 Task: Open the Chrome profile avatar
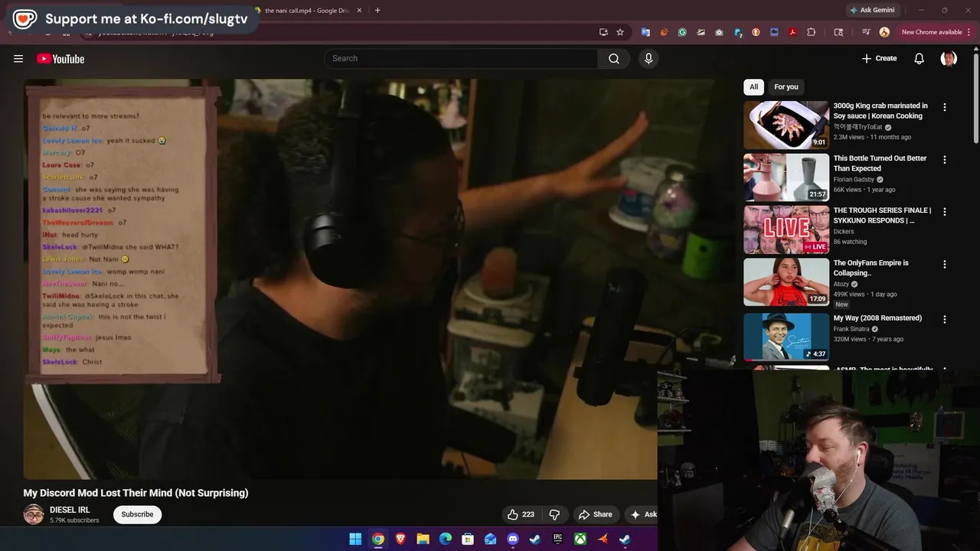pos(884,32)
